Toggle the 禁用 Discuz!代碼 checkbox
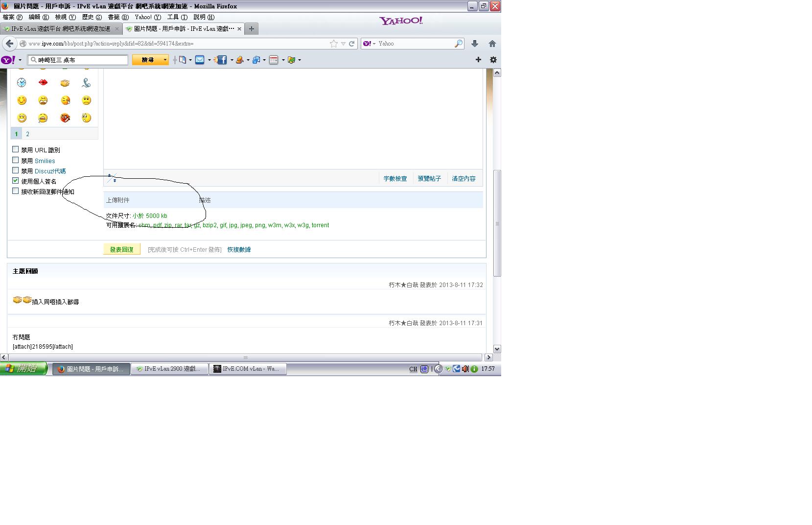812x525 pixels. point(16,170)
